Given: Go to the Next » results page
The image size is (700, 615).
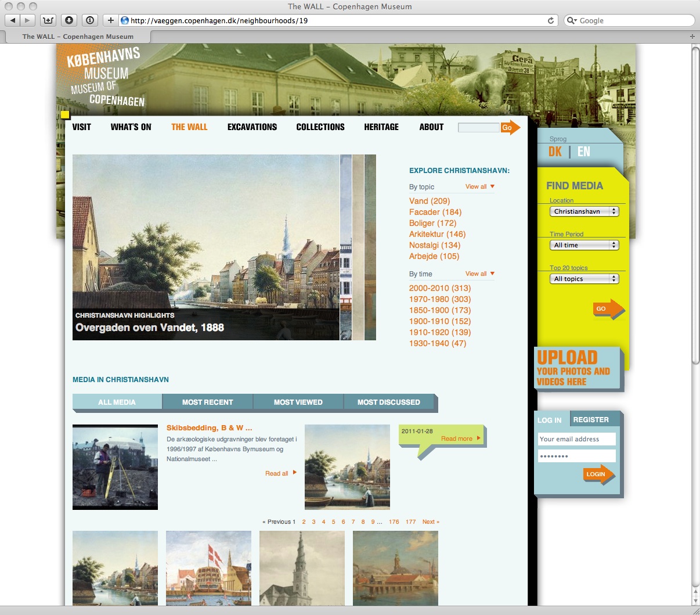Looking at the screenshot, I should coord(431,522).
